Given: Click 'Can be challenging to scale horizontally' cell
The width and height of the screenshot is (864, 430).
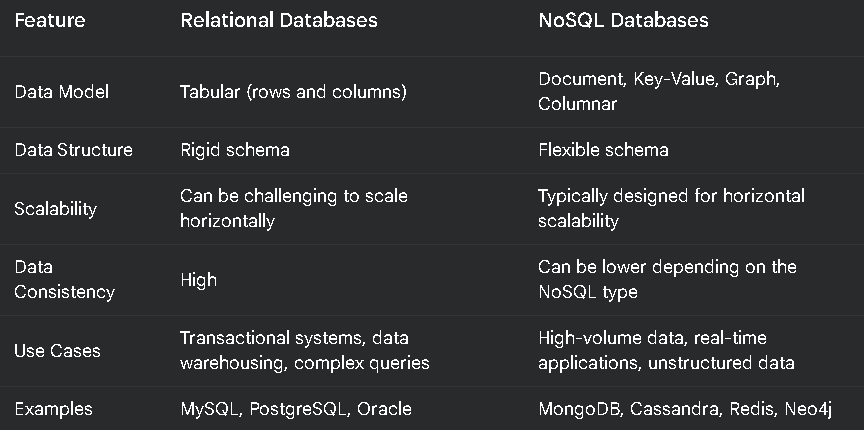Looking at the screenshot, I should coord(294,208).
